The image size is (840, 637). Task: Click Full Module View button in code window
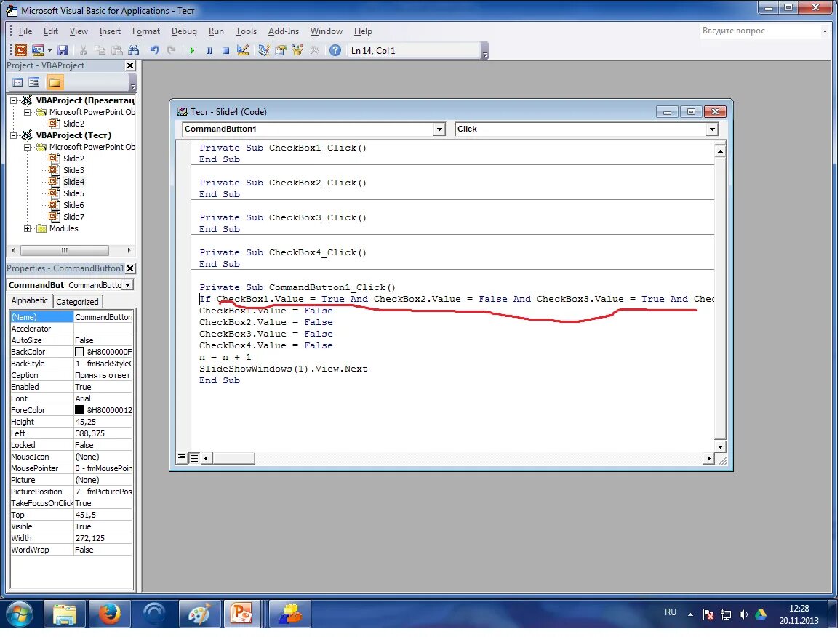[194, 458]
